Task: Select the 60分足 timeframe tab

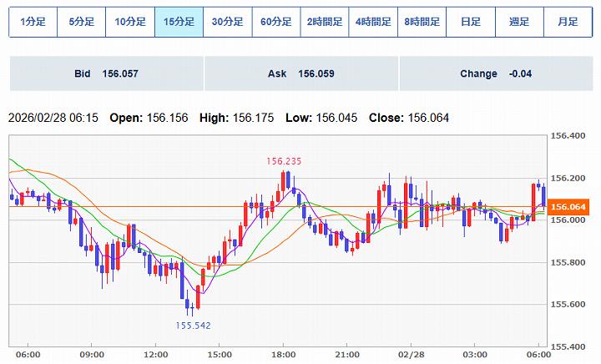Action: pyautogui.click(x=276, y=23)
